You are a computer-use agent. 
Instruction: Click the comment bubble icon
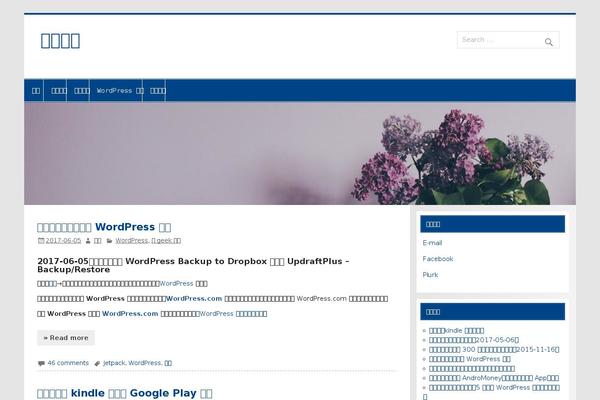pyautogui.click(x=41, y=363)
